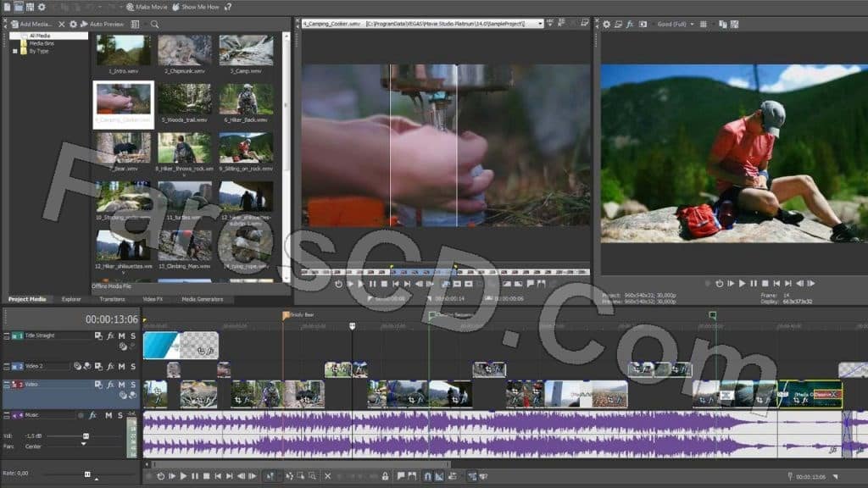Mute the Video 2 track

pyautogui.click(x=122, y=366)
